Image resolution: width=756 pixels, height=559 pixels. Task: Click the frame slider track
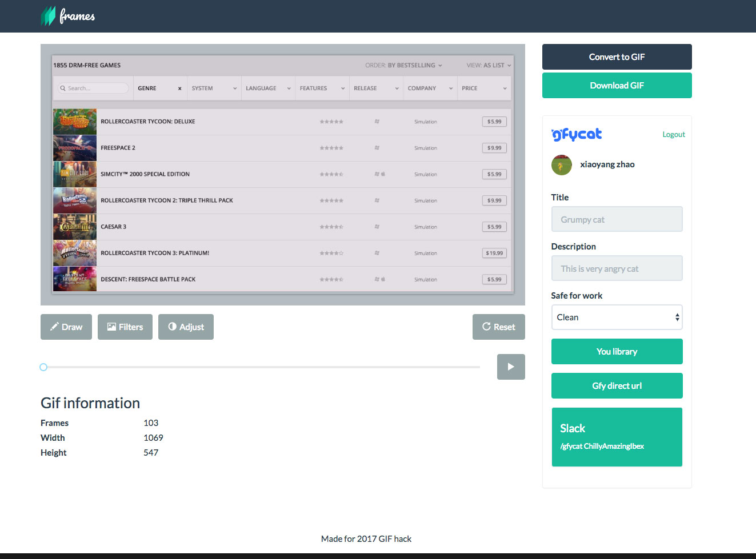(262, 367)
